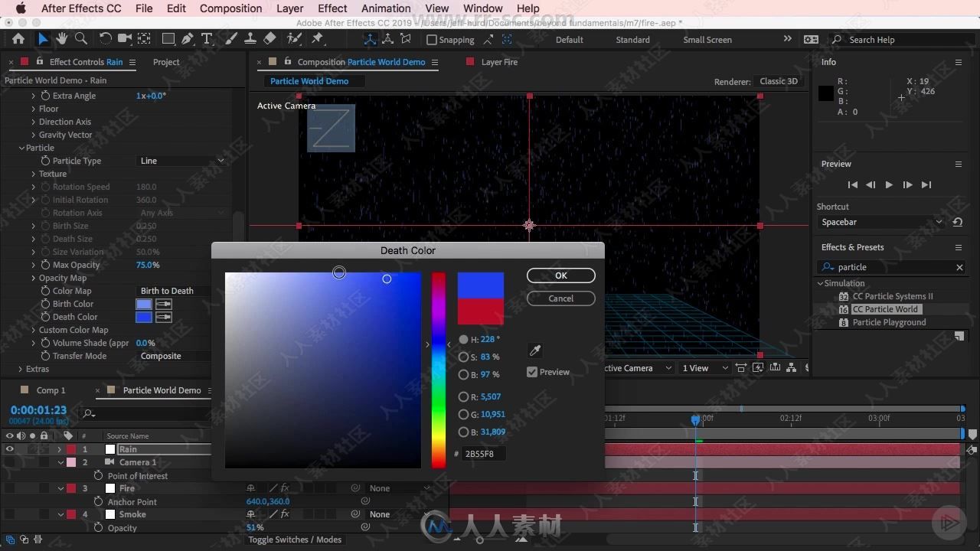Click the Birth Color swatch
This screenshot has height=551, width=980.
(144, 304)
